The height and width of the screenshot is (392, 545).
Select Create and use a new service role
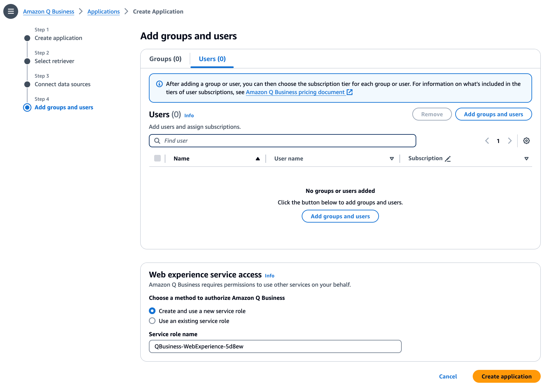152,311
